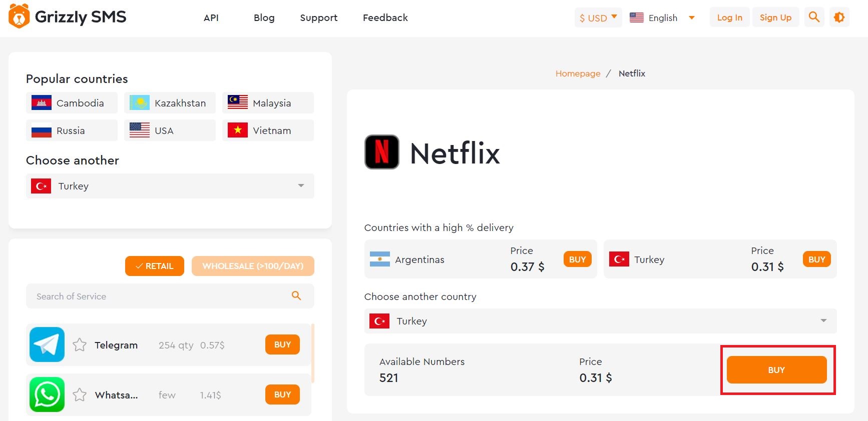The height and width of the screenshot is (421, 868).
Task: Click the Available Numbers value 521
Action: 388,377
